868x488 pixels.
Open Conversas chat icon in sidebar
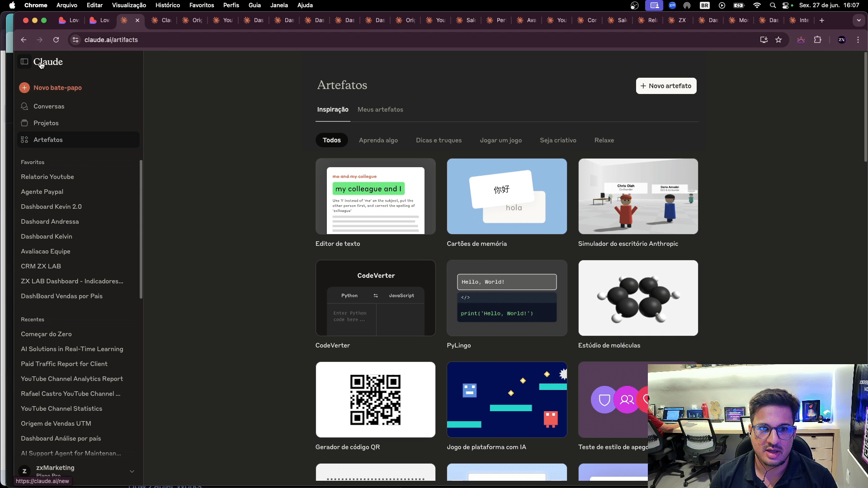[x=24, y=106]
